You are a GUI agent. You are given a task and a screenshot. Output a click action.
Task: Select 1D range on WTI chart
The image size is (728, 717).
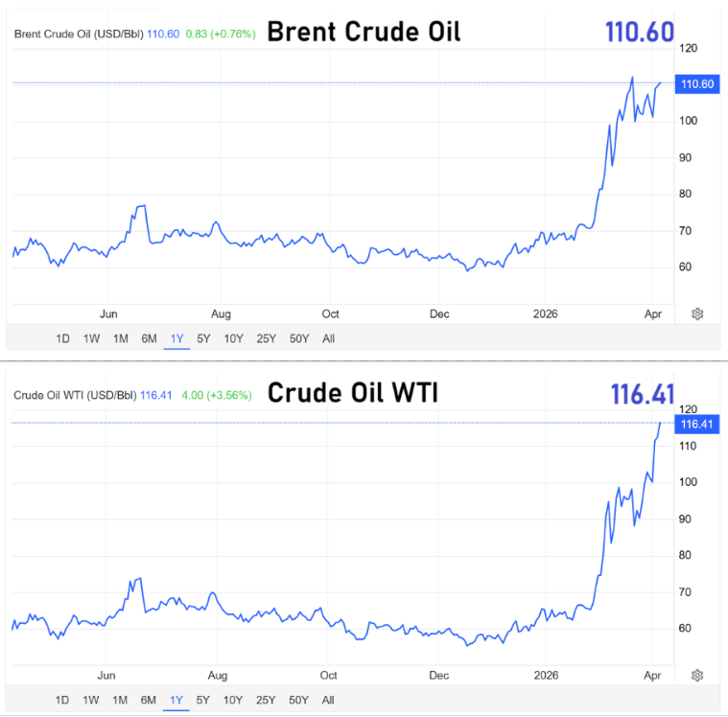(x=62, y=700)
